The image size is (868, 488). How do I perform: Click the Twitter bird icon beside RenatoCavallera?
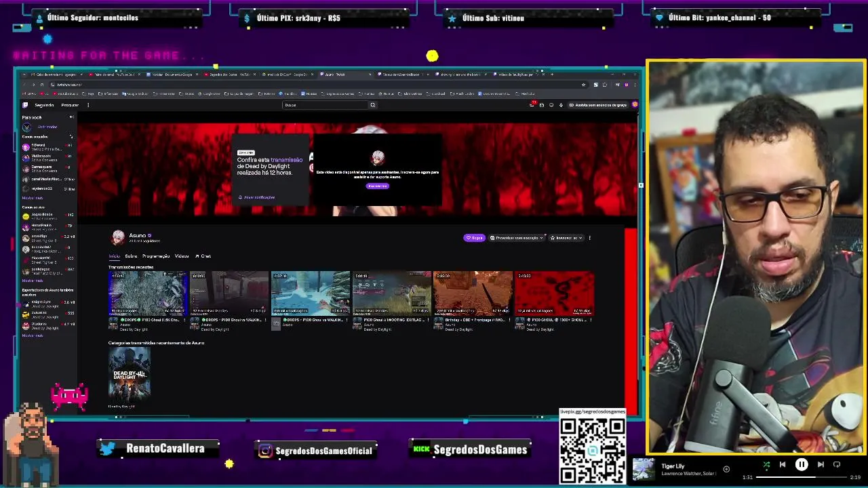click(x=107, y=448)
